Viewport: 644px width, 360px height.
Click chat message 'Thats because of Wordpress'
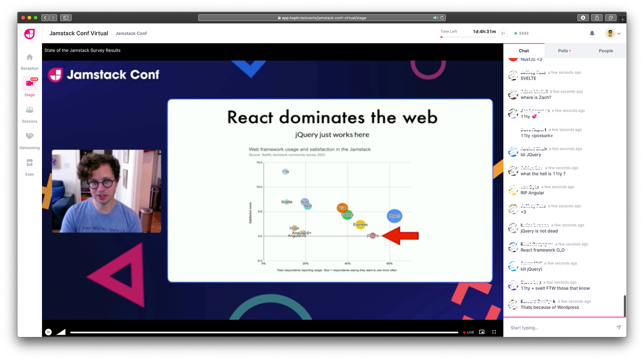550,307
